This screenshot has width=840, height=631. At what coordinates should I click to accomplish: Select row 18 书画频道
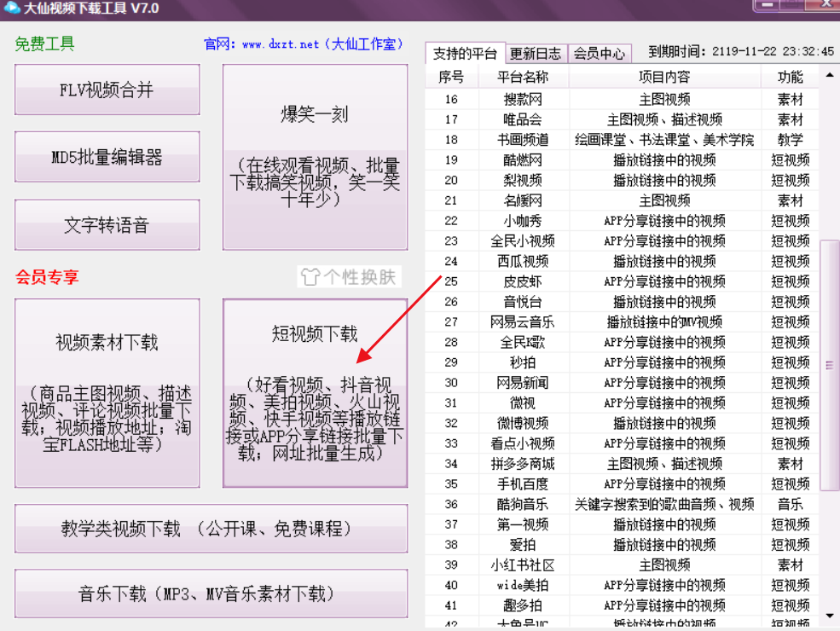tap(622, 140)
